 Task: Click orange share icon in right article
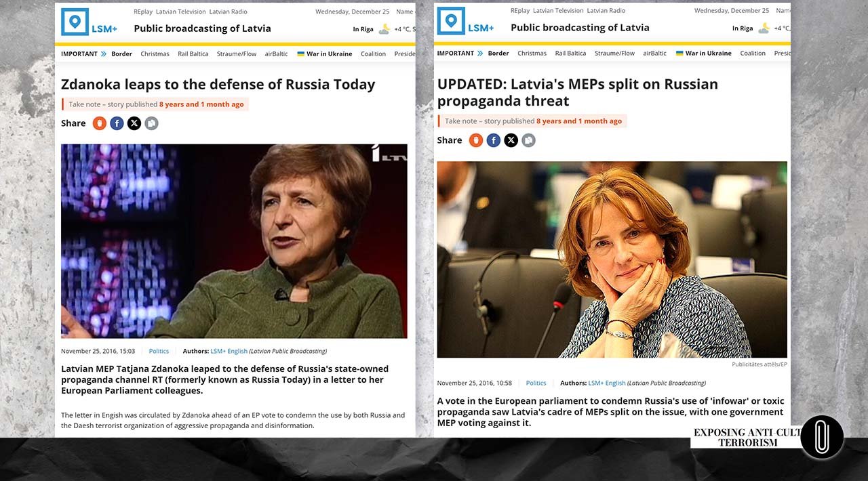tap(476, 140)
